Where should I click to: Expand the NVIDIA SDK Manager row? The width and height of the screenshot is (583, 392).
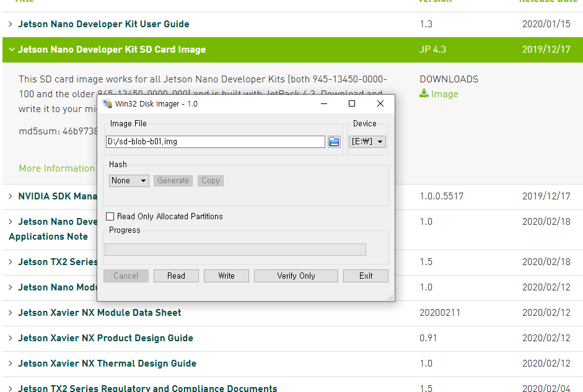pos(11,196)
